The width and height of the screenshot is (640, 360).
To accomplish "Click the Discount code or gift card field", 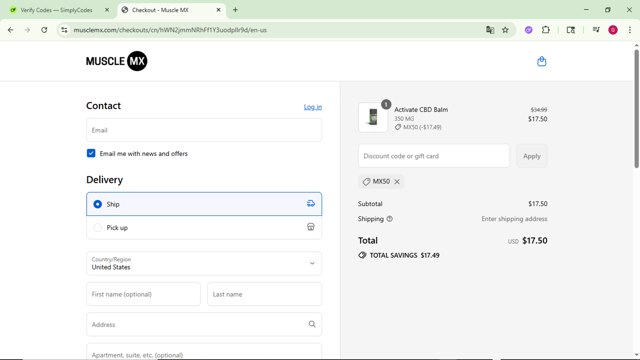I will point(434,156).
